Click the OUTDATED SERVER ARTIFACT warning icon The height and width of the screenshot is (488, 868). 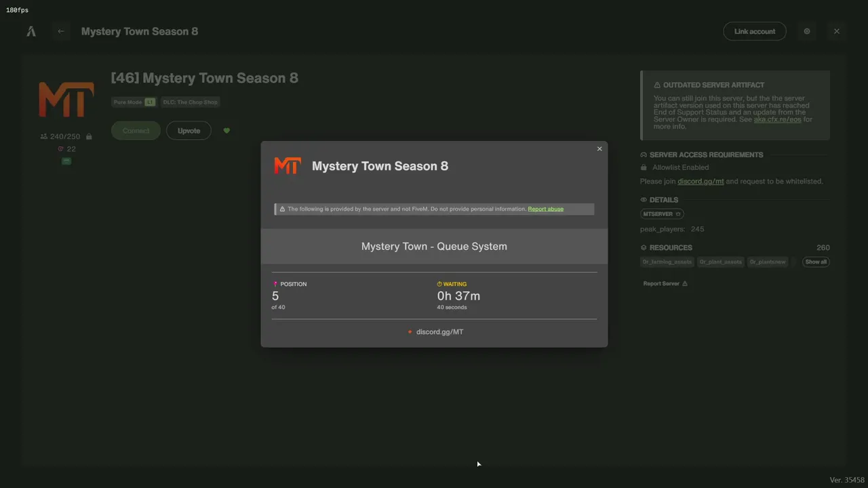[x=657, y=85]
